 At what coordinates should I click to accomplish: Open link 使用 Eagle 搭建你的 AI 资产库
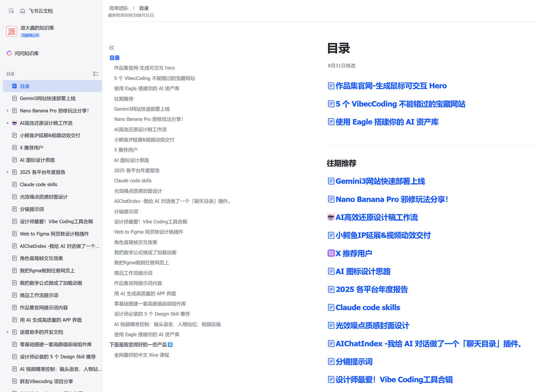coord(387,122)
